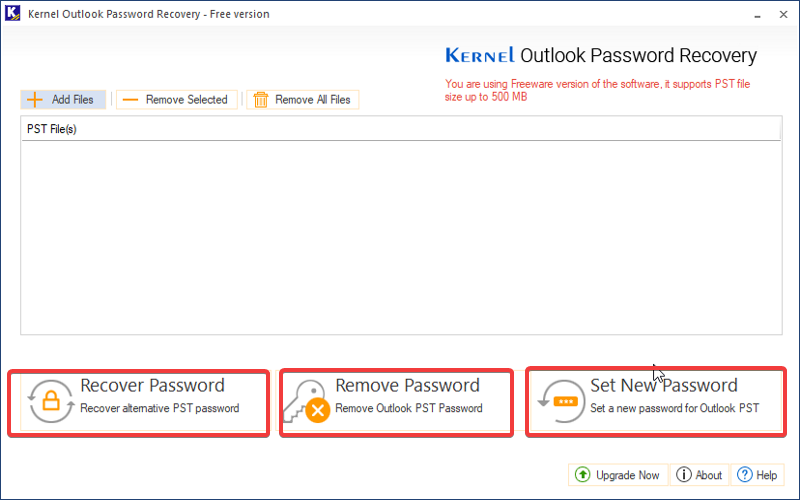Choose Remove Selected button text
The width and height of the screenshot is (800, 500).
point(186,99)
